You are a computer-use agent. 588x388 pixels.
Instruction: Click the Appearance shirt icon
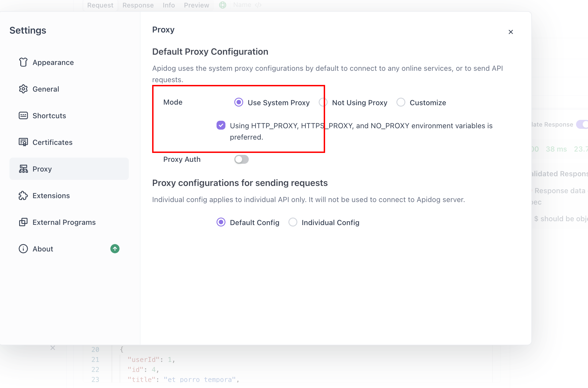23,62
